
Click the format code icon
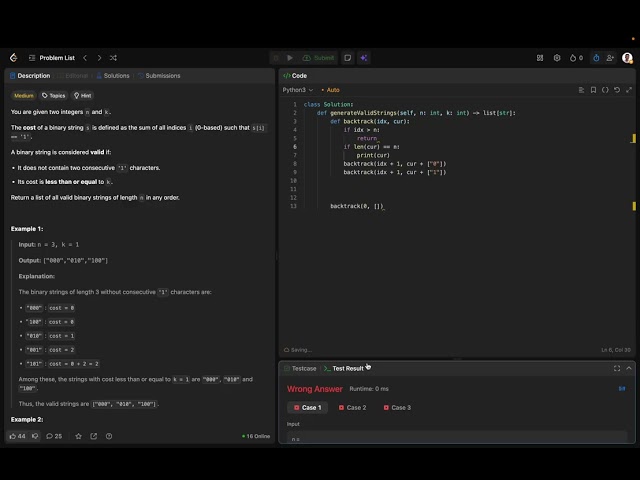(581, 90)
